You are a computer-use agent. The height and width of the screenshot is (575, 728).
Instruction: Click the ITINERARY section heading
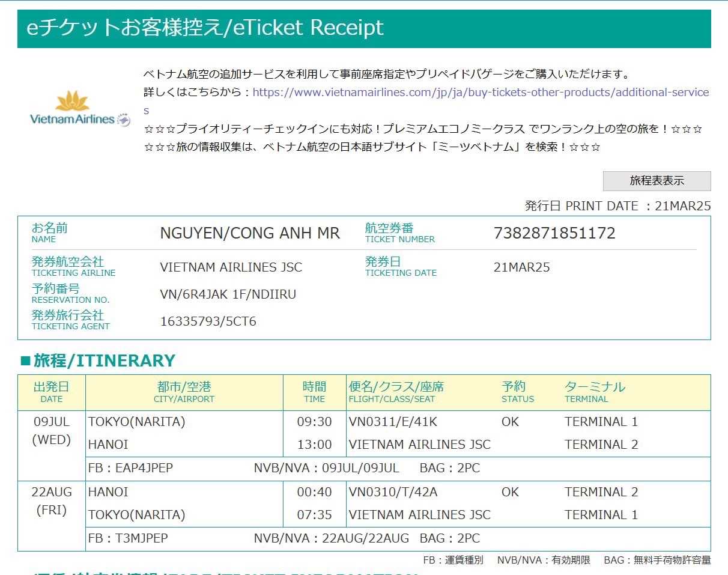point(98,361)
